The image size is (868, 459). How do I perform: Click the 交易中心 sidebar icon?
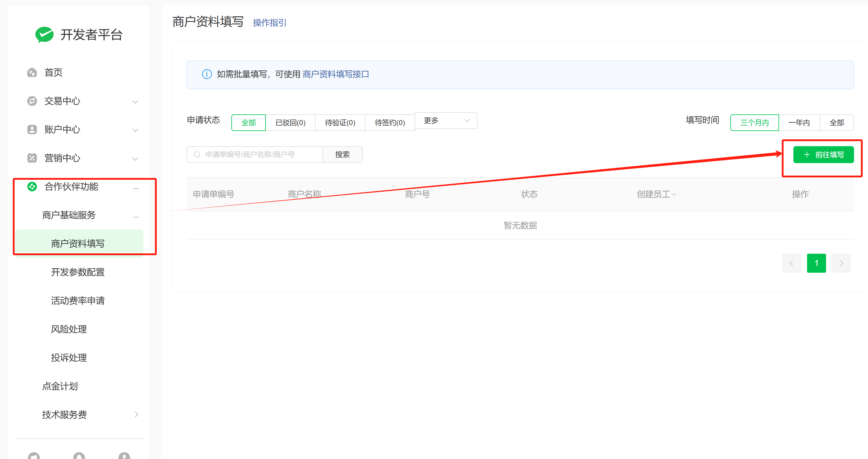point(32,101)
